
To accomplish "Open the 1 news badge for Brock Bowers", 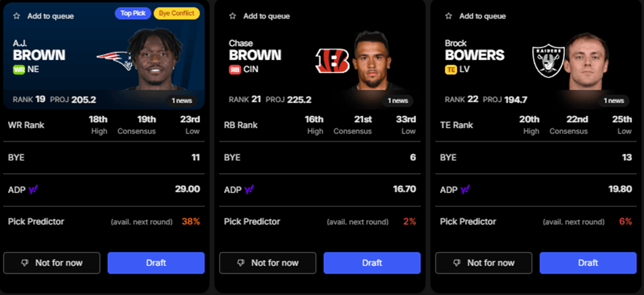I will pos(614,101).
